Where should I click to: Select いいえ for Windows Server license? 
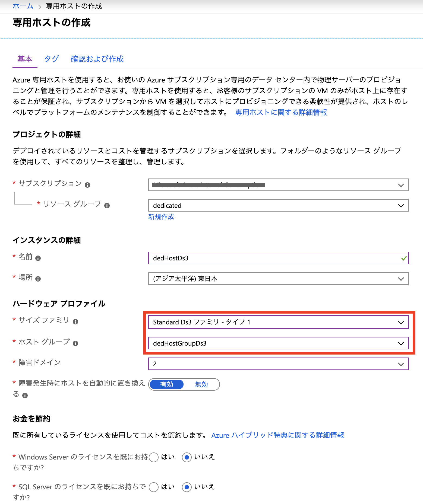point(187,457)
